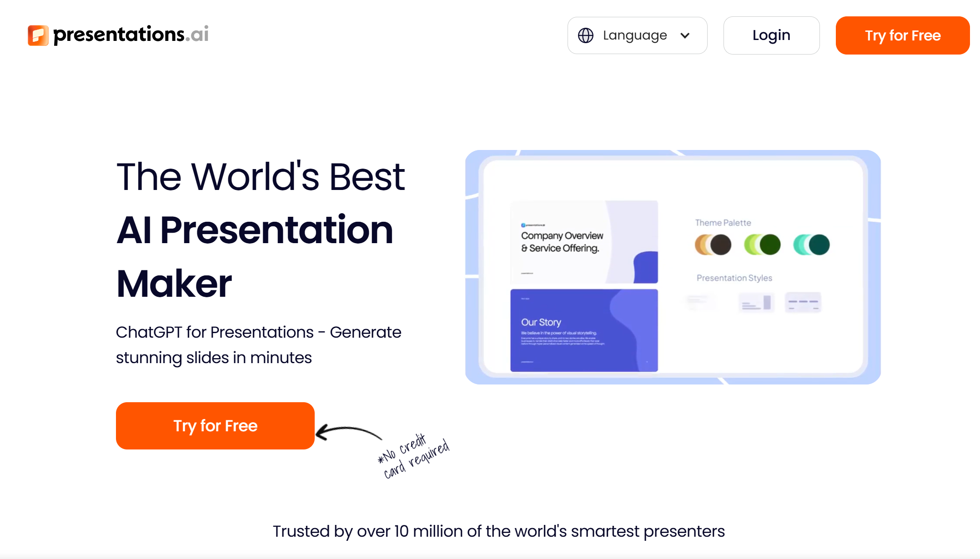Click the orange P icon in the top-left corner

pyautogui.click(x=38, y=35)
